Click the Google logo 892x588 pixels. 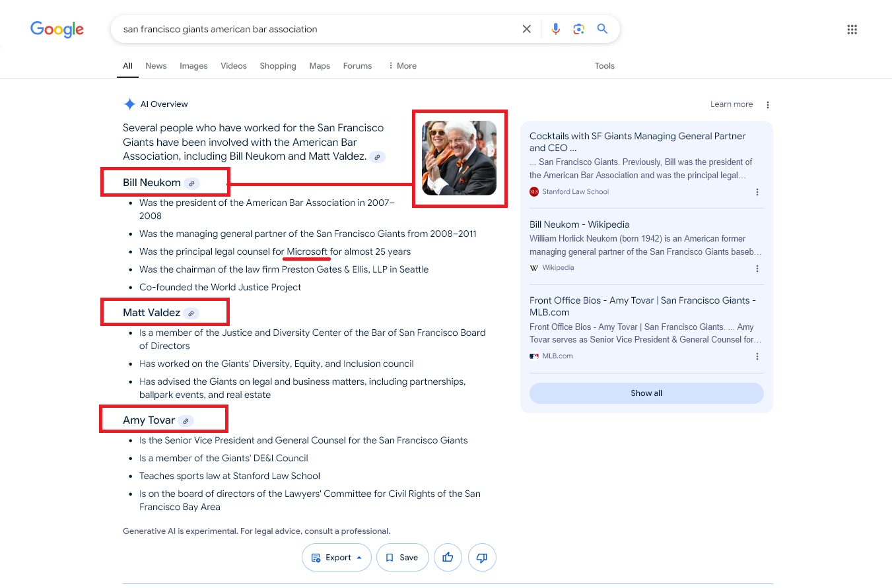(57, 30)
